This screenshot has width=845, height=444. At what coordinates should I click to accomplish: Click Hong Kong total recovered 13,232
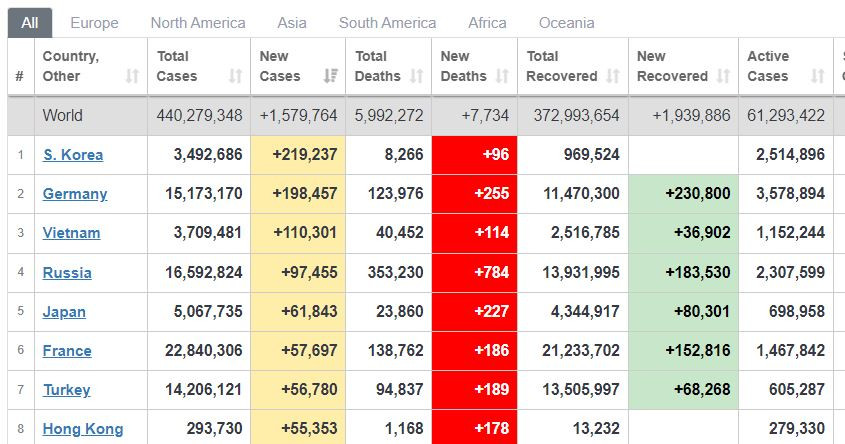(x=596, y=429)
